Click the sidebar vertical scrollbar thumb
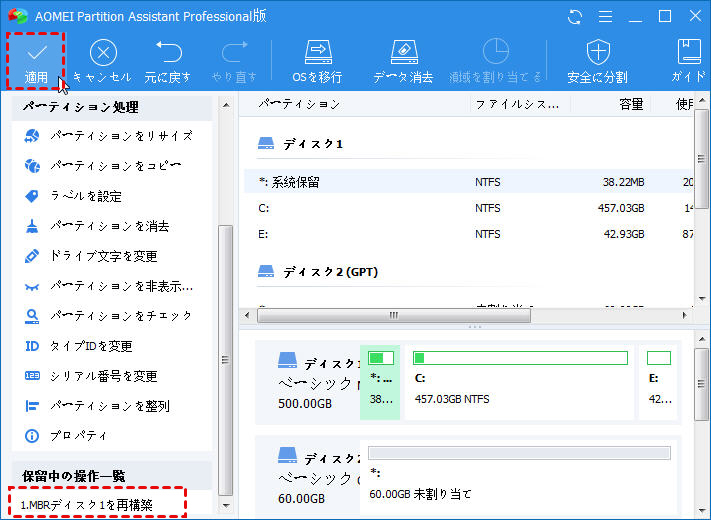 tap(225, 360)
